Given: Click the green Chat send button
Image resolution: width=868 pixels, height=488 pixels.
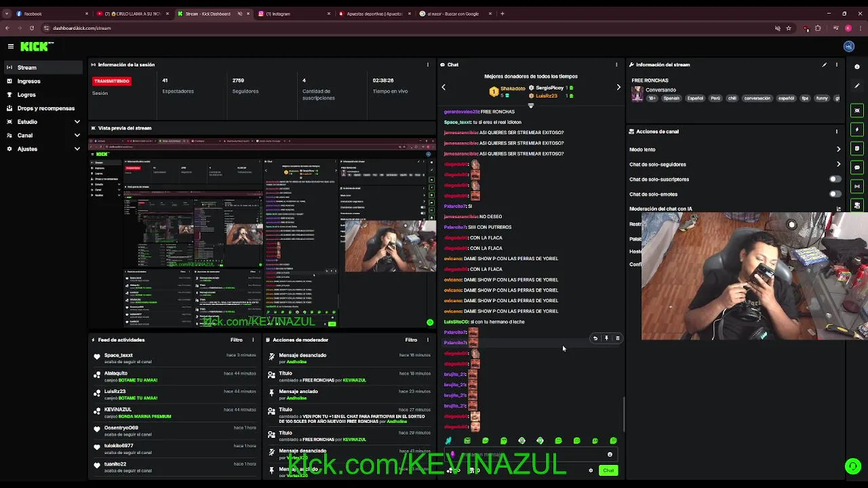Looking at the screenshot, I should tap(608, 470).
